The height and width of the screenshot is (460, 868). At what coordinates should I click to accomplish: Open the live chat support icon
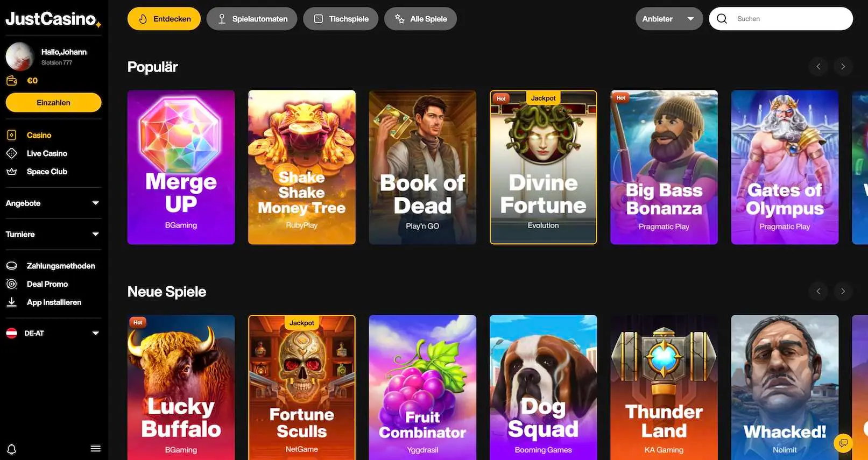coord(843,443)
